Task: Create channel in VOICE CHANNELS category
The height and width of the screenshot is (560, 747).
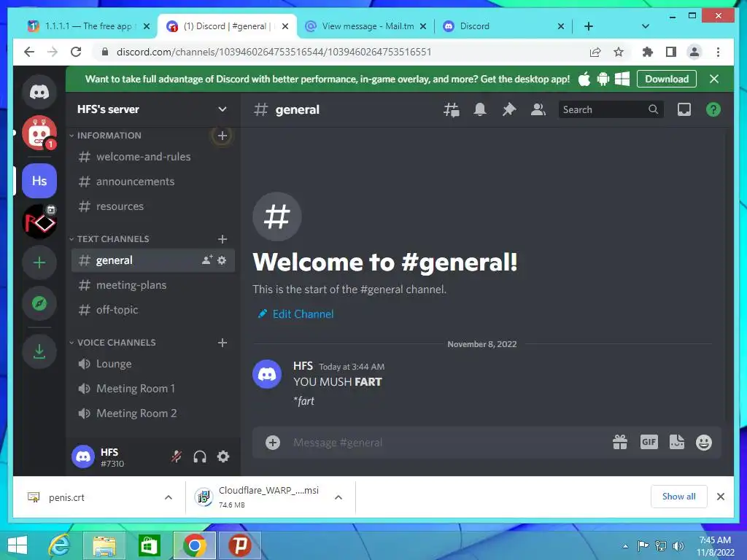Action: 222,343
